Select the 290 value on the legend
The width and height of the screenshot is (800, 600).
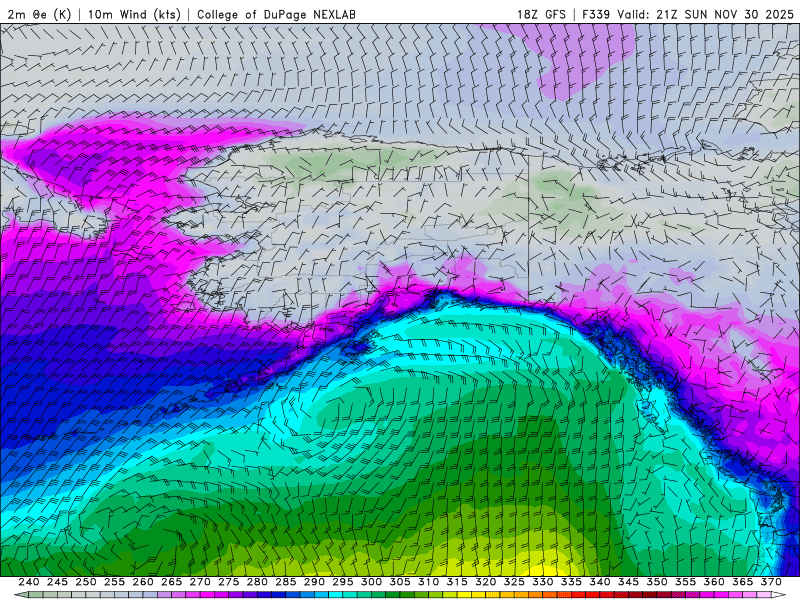coord(314,582)
